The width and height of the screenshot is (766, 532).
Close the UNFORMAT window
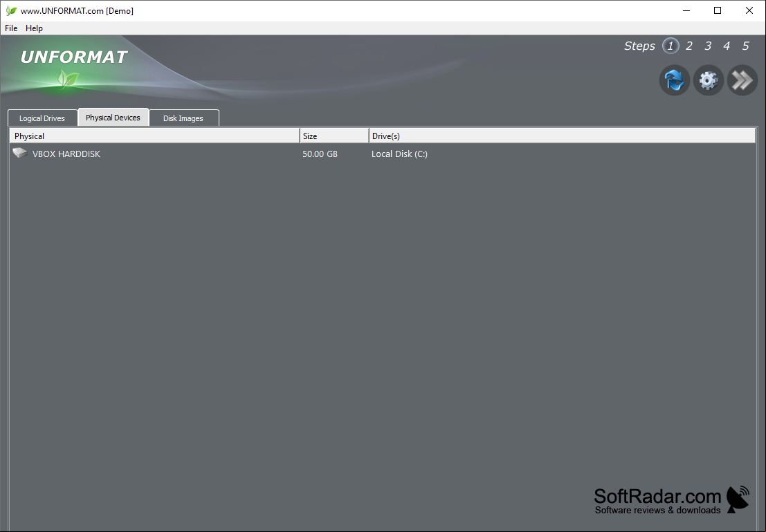click(749, 11)
